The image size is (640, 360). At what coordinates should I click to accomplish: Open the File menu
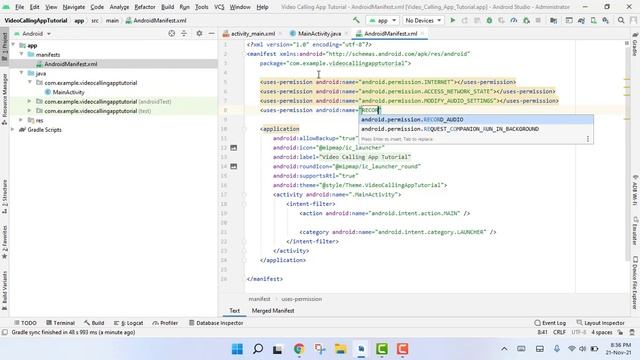click(19, 7)
